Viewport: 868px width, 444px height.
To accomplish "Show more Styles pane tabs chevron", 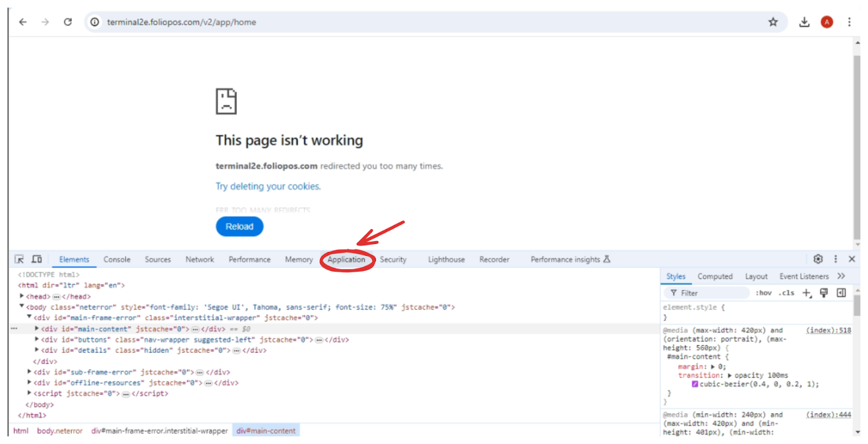I will point(841,276).
